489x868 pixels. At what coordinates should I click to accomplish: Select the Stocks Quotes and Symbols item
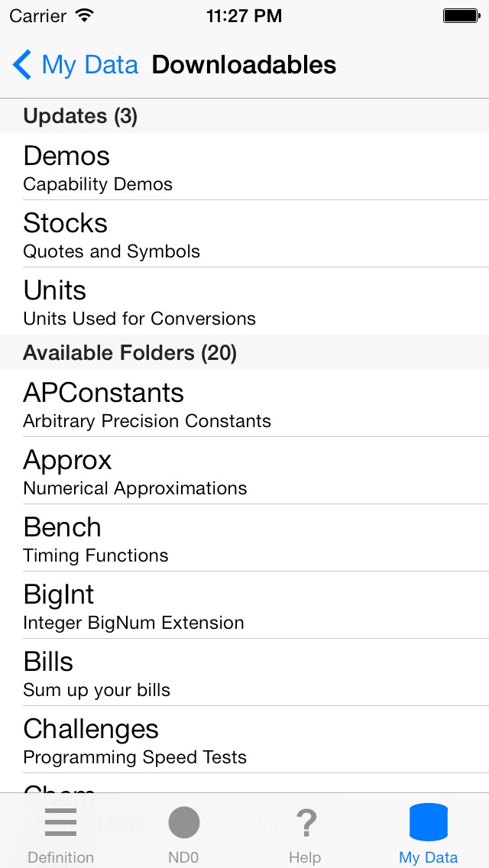[x=244, y=235]
